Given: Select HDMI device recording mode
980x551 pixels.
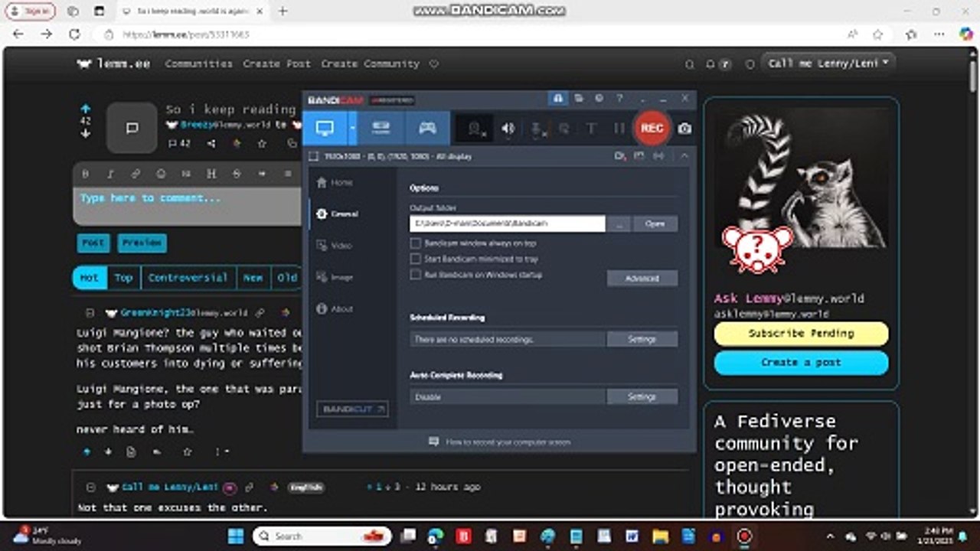Looking at the screenshot, I should click(x=381, y=128).
